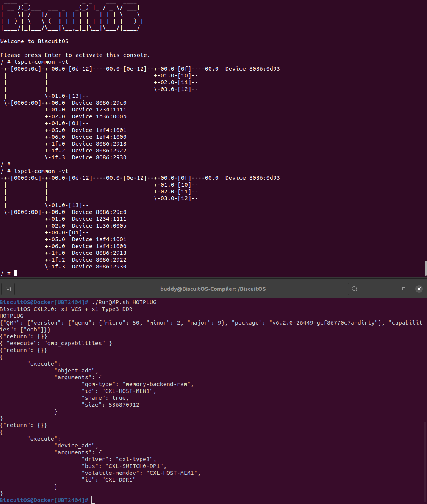This screenshot has width=427, height=504.
Task: Click the terminal search magnifier icon
Action: [354, 289]
